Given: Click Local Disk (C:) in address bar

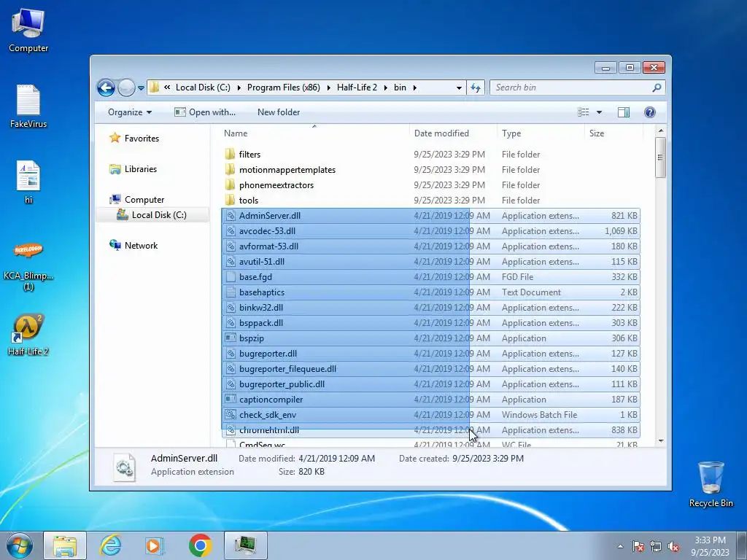Looking at the screenshot, I should click(x=203, y=87).
